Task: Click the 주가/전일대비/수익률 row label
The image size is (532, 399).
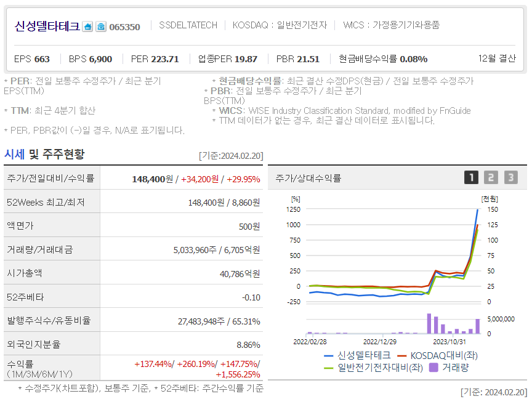Action: click(50, 178)
